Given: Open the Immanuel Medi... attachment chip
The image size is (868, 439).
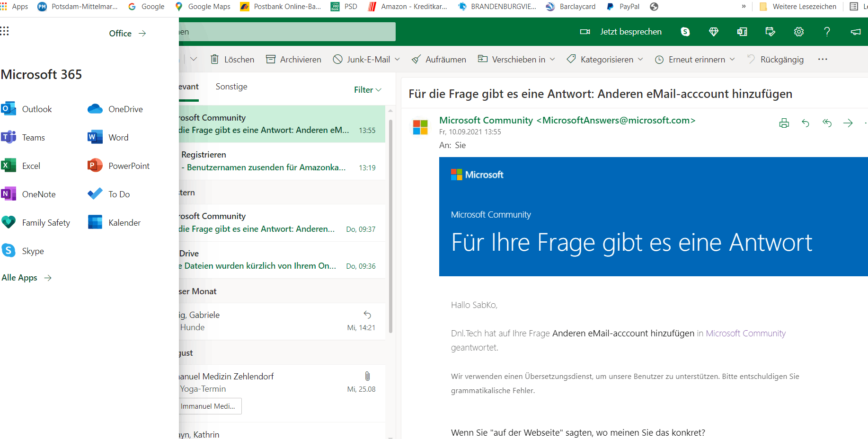Looking at the screenshot, I should click(x=210, y=406).
